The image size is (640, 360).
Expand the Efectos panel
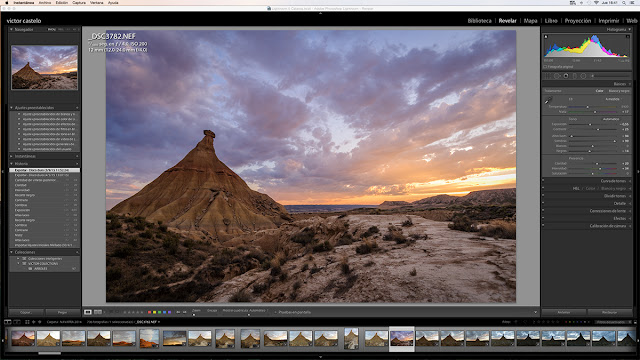tap(629, 218)
